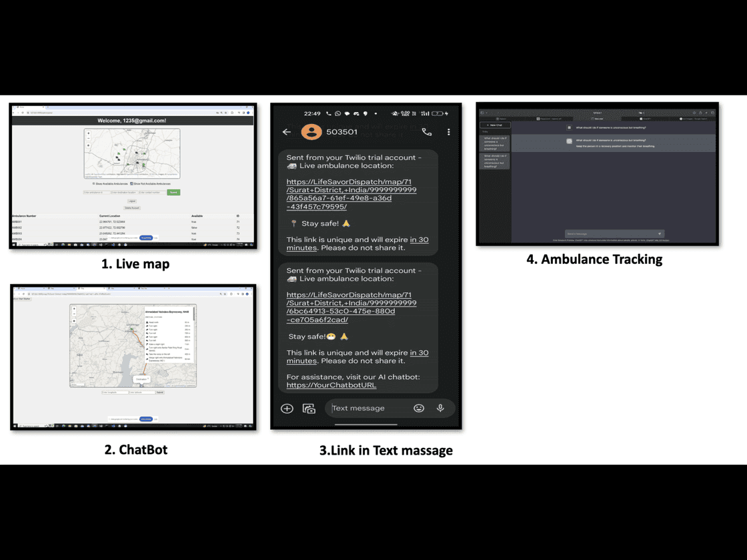The image size is (747, 560).
Task: Click the + New Chat button in chatbot window
Action: (x=495, y=125)
